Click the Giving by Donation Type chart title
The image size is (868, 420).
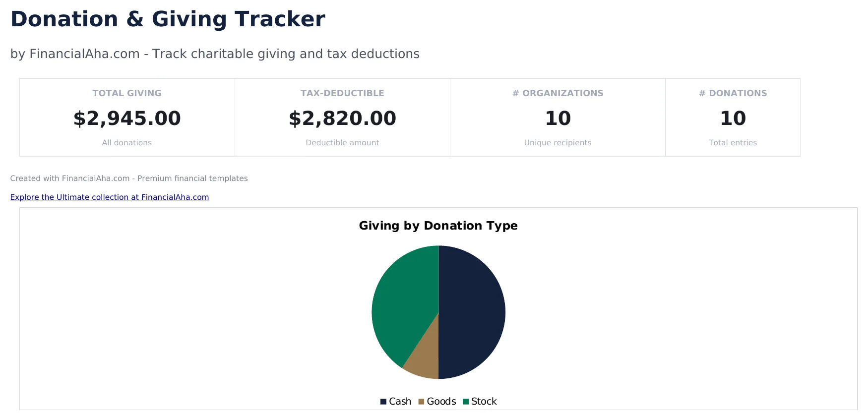coord(438,226)
